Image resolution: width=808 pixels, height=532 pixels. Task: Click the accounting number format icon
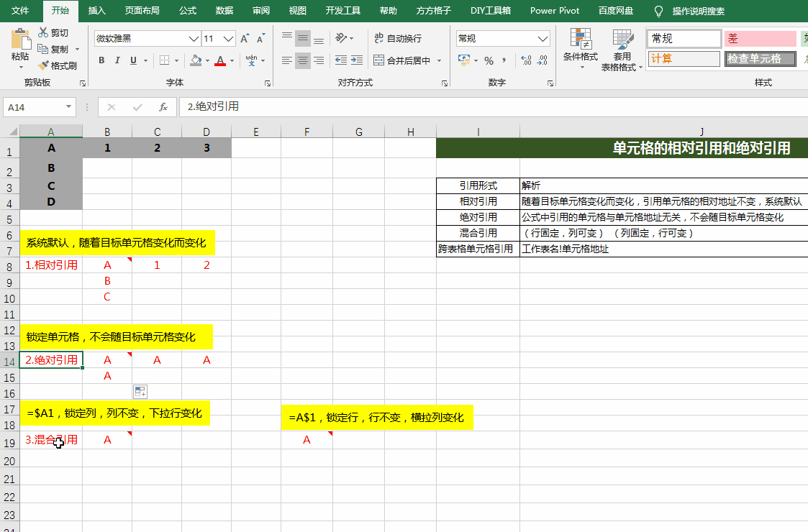point(464,60)
